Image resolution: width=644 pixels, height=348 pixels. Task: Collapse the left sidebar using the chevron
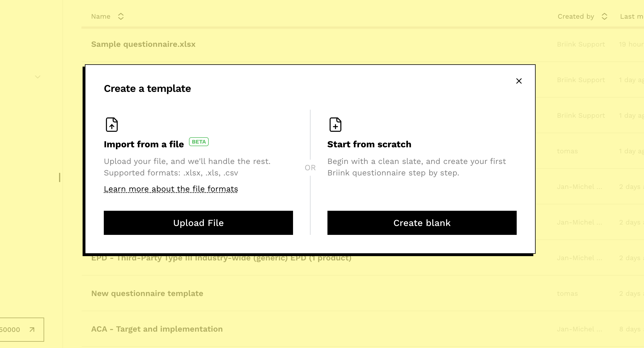pos(38,77)
